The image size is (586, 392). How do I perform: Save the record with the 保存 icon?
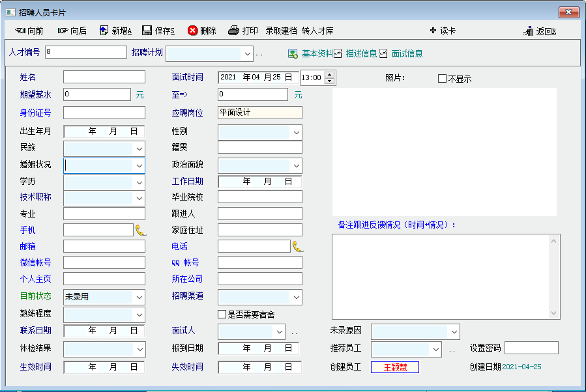(x=147, y=31)
